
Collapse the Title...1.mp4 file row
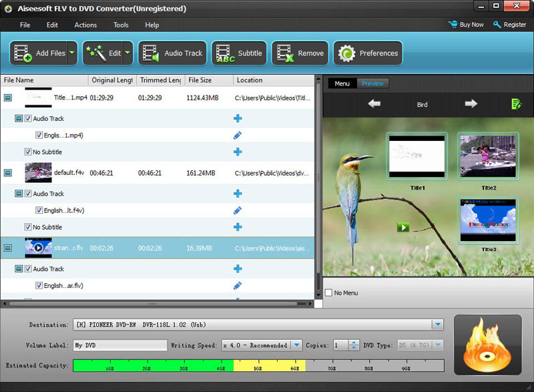8,97
